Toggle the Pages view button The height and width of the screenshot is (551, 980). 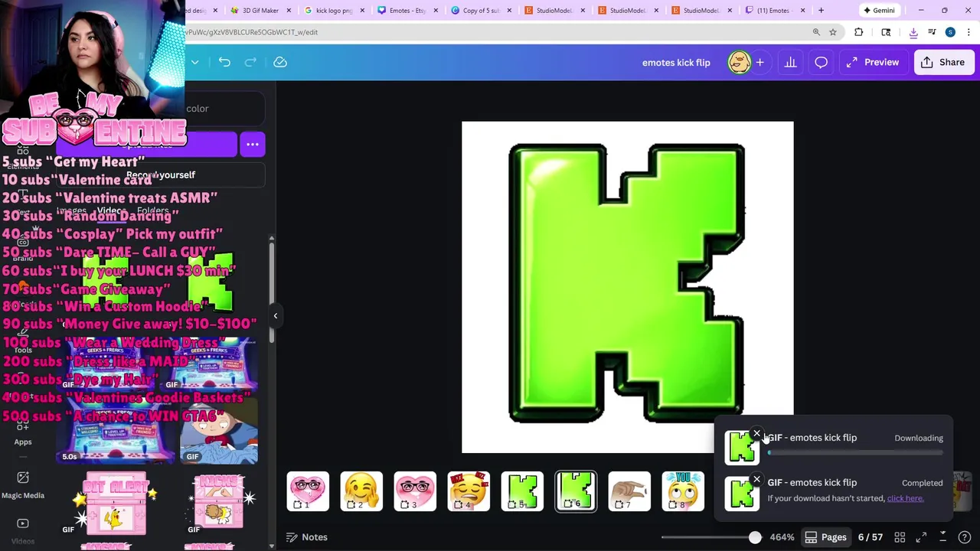(x=825, y=537)
